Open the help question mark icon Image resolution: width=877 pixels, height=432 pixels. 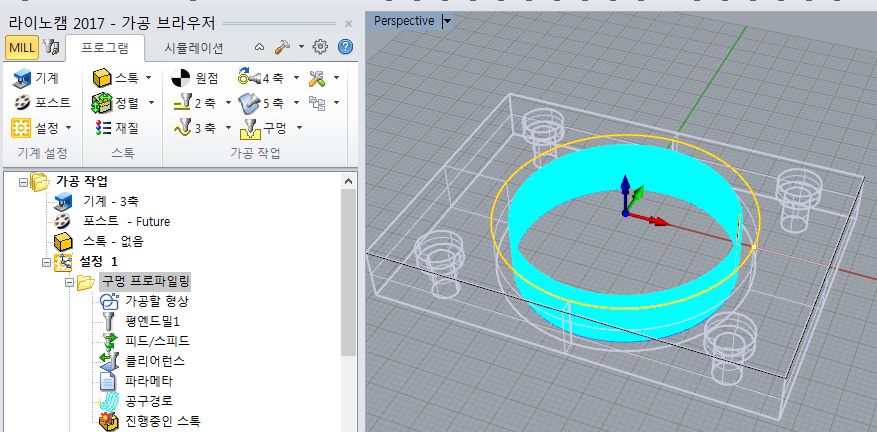click(346, 47)
